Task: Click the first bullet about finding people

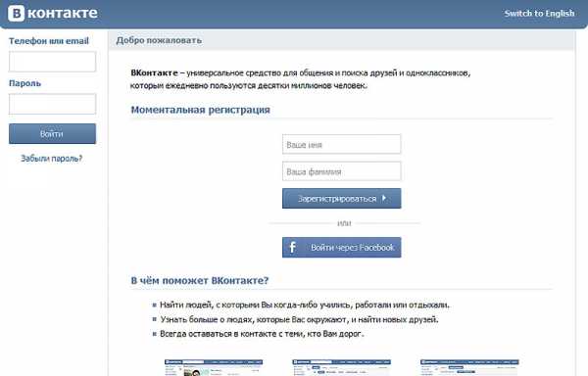Action: [305, 305]
